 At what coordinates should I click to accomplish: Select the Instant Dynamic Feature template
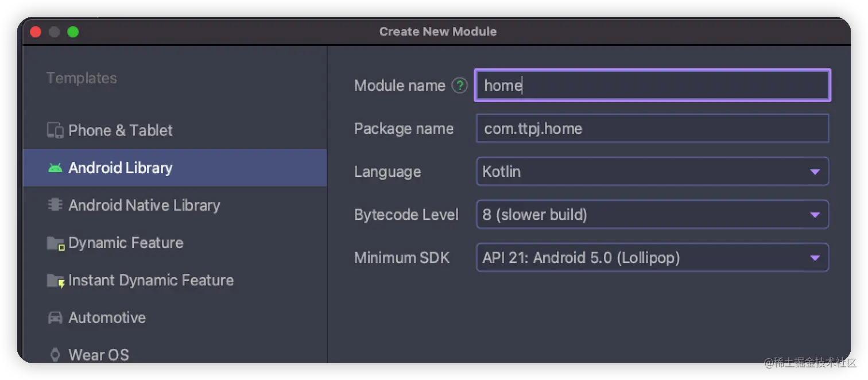(175, 280)
